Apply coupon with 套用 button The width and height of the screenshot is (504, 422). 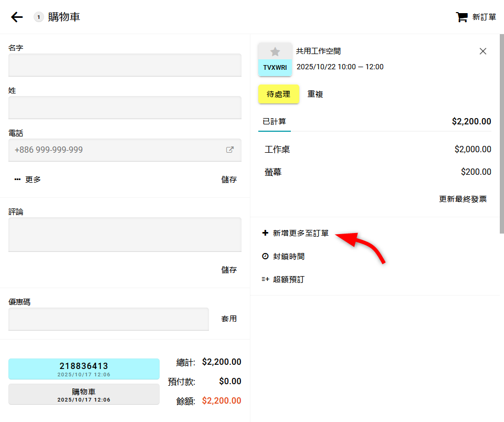click(x=229, y=319)
